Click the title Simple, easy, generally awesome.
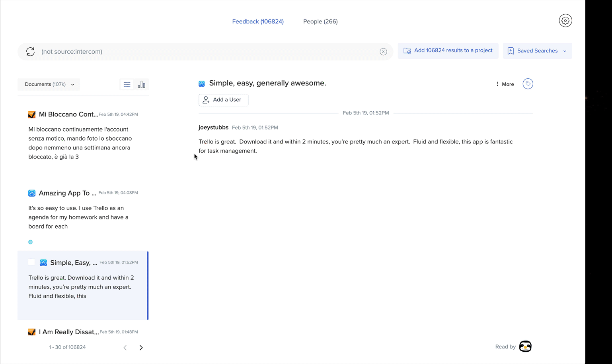This screenshot has height=364, width=612. [x=267, y=83]
